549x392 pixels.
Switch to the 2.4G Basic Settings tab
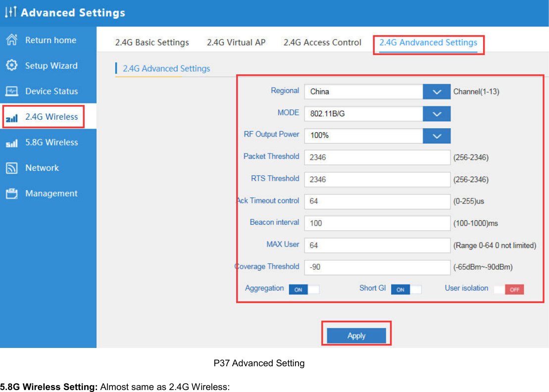coord(151,43)
